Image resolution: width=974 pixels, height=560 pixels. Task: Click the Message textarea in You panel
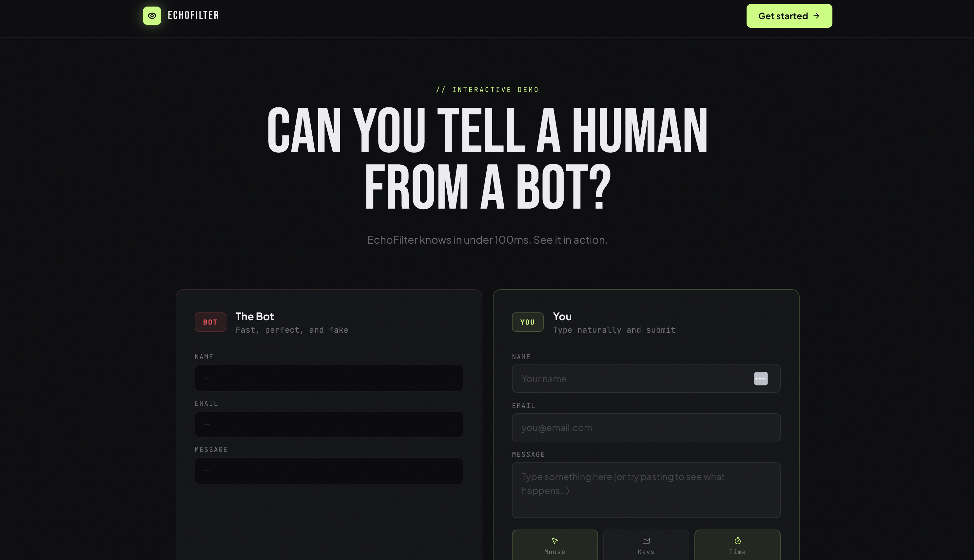click(x=646, y=490)
